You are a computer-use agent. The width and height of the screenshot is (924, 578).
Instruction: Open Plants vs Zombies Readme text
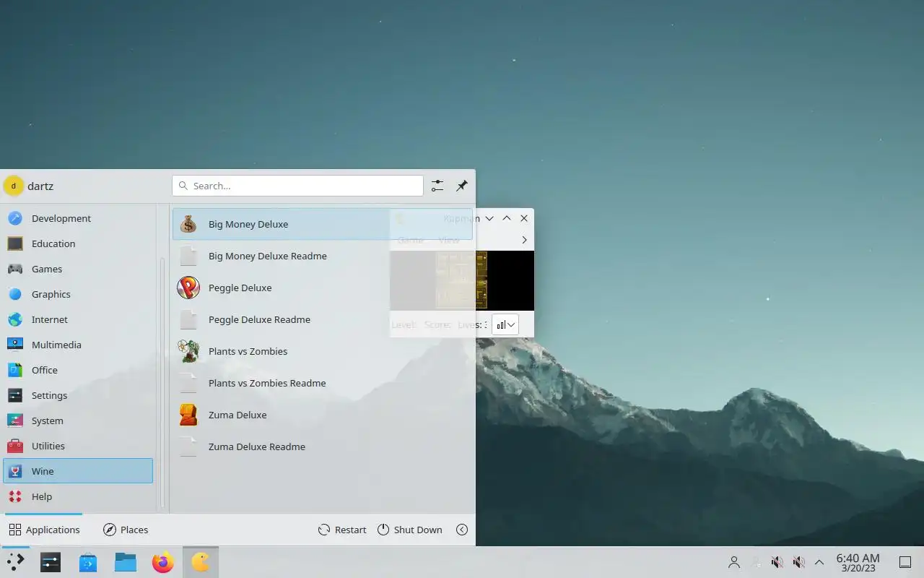[267, 383]
